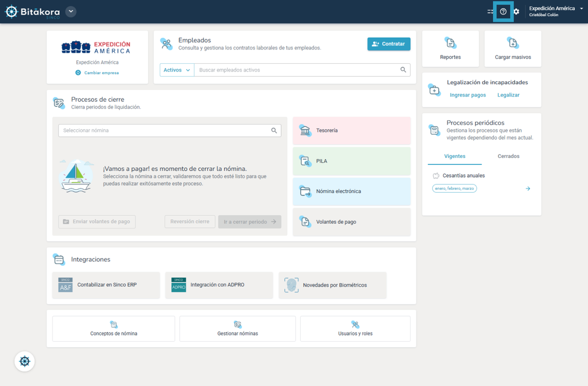588x386 pixels.
Task: Expand the dropdown next to Bitakora logo
Action: [71, 11]
